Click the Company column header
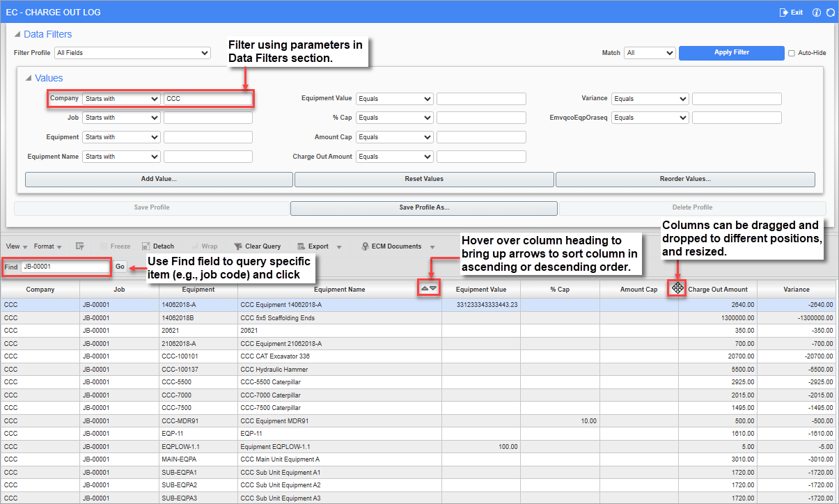This screenshot has width=839, height=504. click(40, 290)
